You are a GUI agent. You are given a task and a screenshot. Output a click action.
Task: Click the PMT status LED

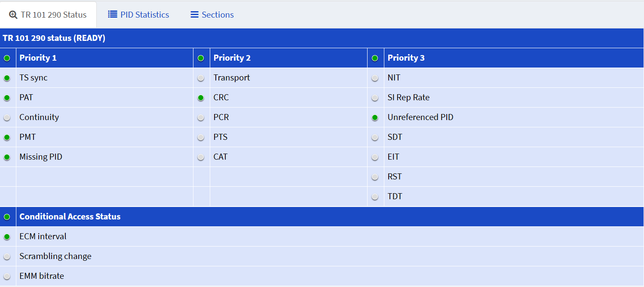[x=7, y=138]
